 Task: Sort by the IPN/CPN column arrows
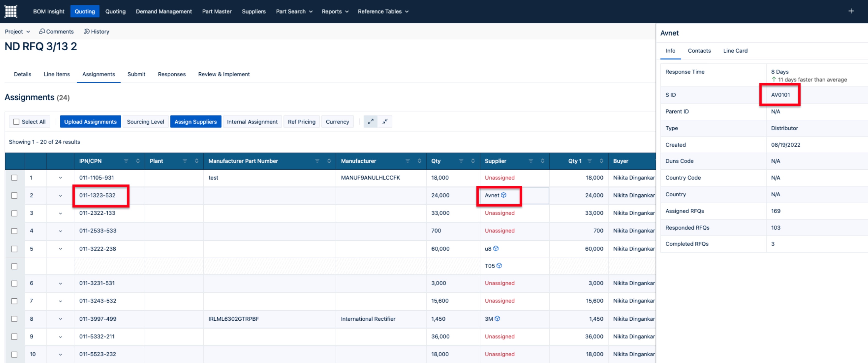click(x=138, y=161)
